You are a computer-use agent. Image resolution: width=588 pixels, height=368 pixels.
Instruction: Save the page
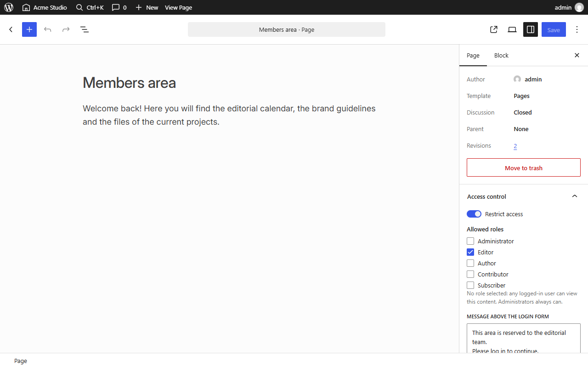(554, 29)
